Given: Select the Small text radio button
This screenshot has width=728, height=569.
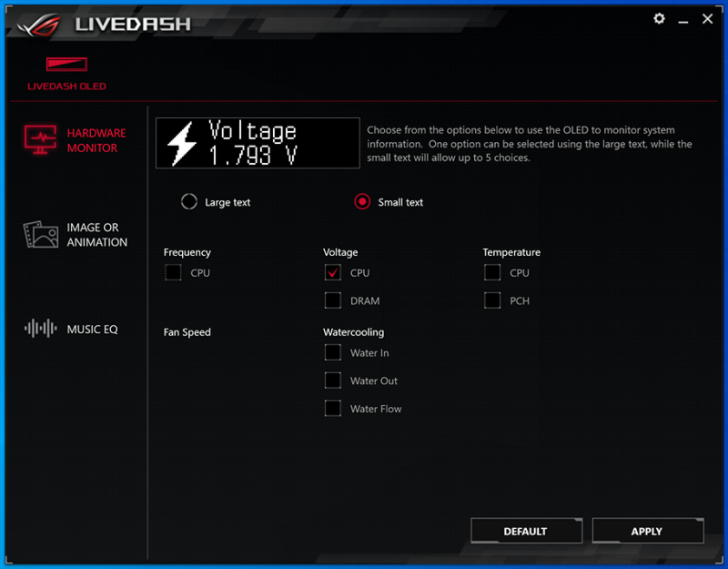Looking at the screenshot, I should (x=362, y=201).
